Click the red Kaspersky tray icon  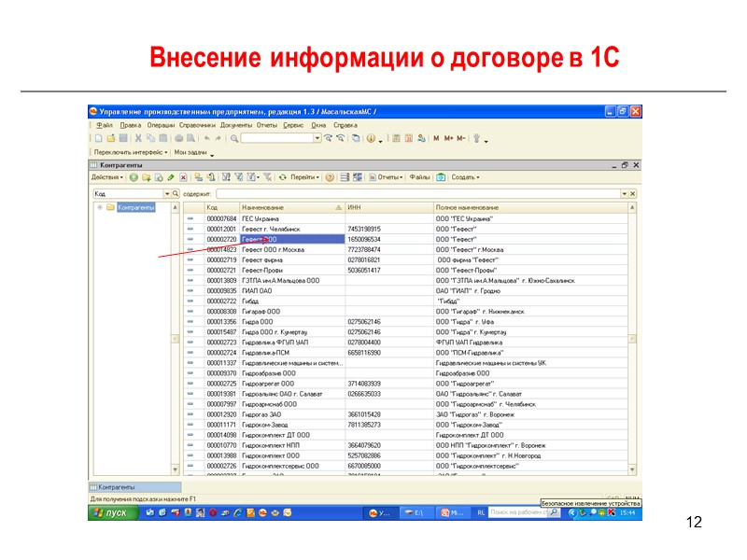point(612,512)
